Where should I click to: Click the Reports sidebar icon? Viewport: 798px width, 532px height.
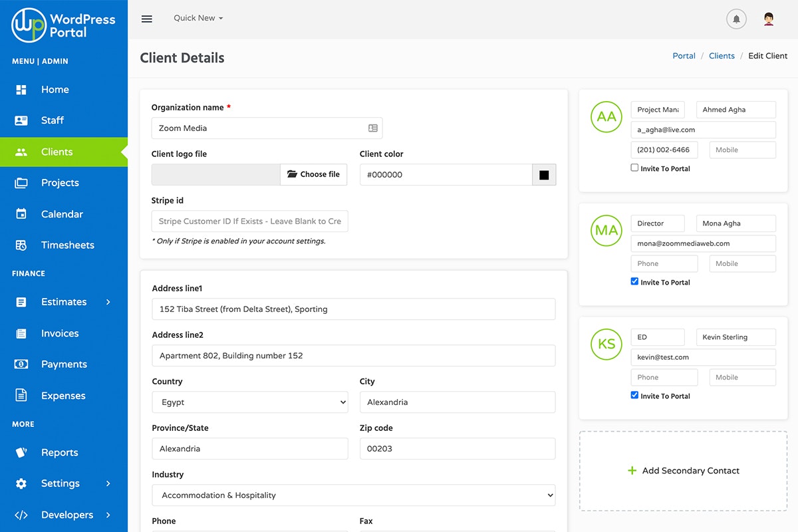[x=21, y=453]
